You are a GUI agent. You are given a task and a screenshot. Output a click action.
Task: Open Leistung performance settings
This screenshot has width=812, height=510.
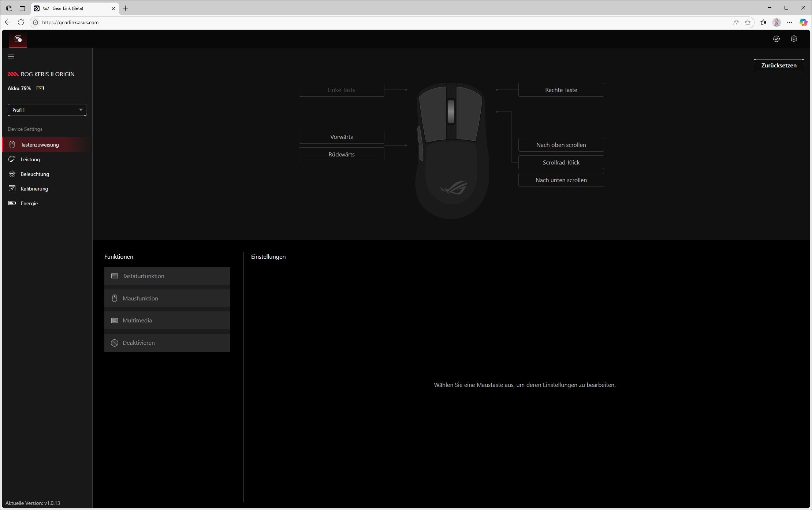pos(30,159)
